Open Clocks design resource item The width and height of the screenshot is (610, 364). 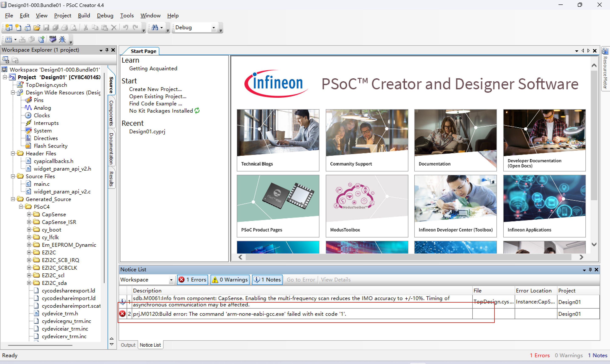[42, 115]
